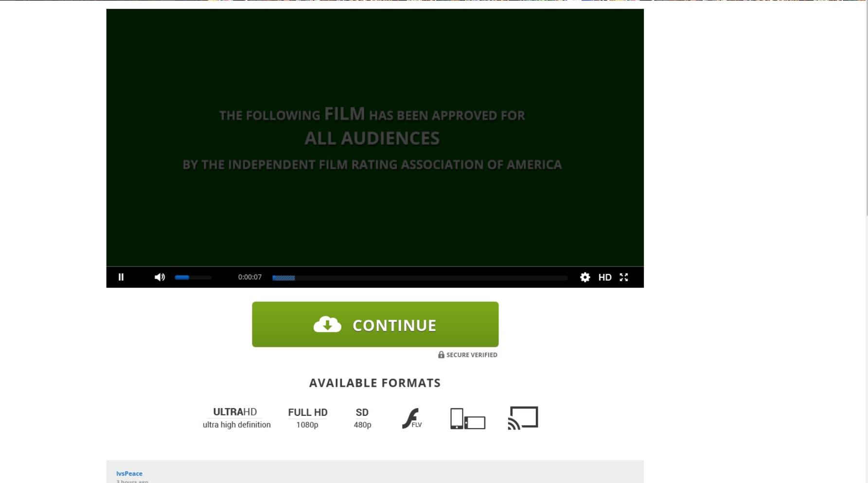Image resolution: width=868 pixels, height=483 pixels.
Task: Enter fullscreen mode with the expand icon
Action: point(624,277)
